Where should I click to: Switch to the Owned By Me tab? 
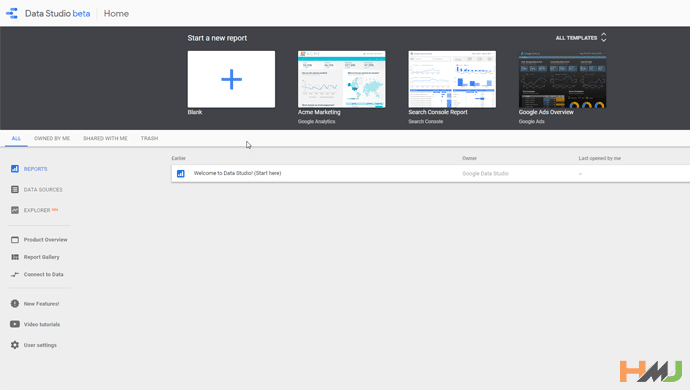[52, 138]
